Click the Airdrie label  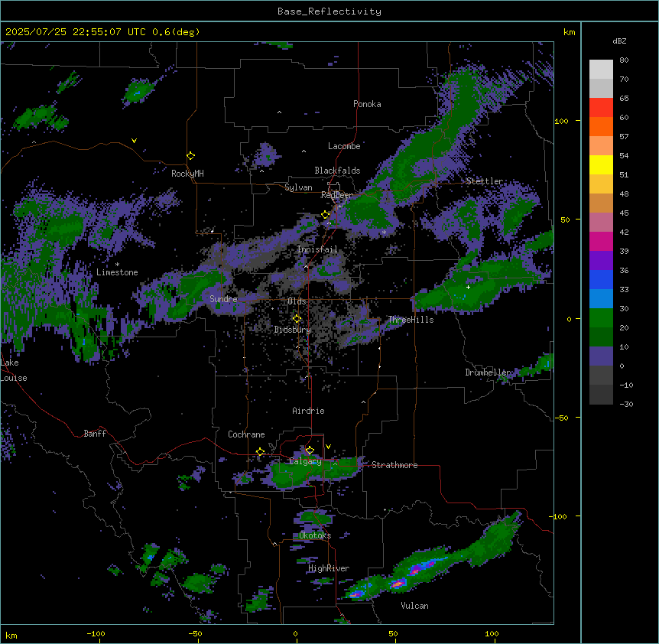308,411
